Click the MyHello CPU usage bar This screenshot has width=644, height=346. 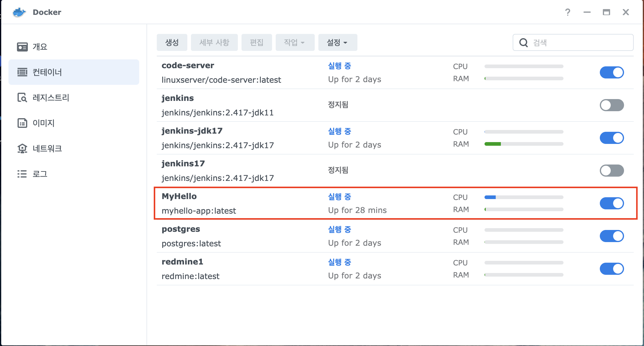524,198
